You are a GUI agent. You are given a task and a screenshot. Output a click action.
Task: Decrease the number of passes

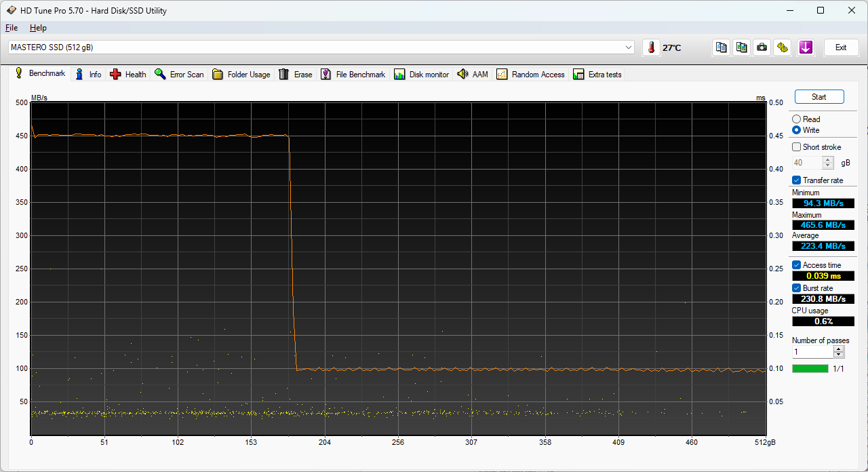pos(839,355)
